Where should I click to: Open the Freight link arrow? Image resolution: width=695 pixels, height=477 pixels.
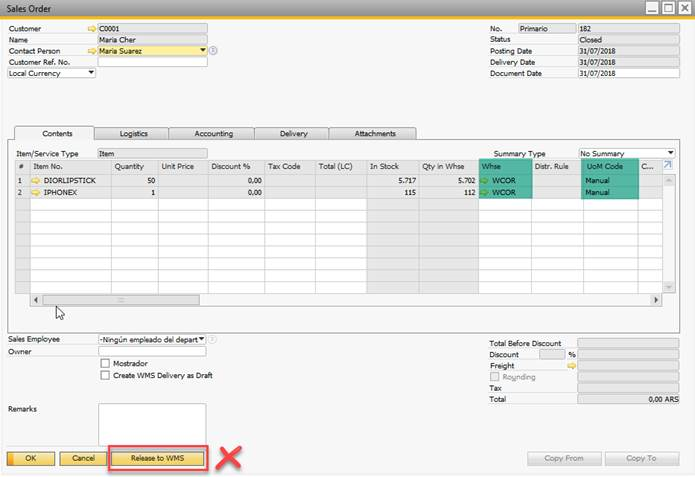click(572, 366)
